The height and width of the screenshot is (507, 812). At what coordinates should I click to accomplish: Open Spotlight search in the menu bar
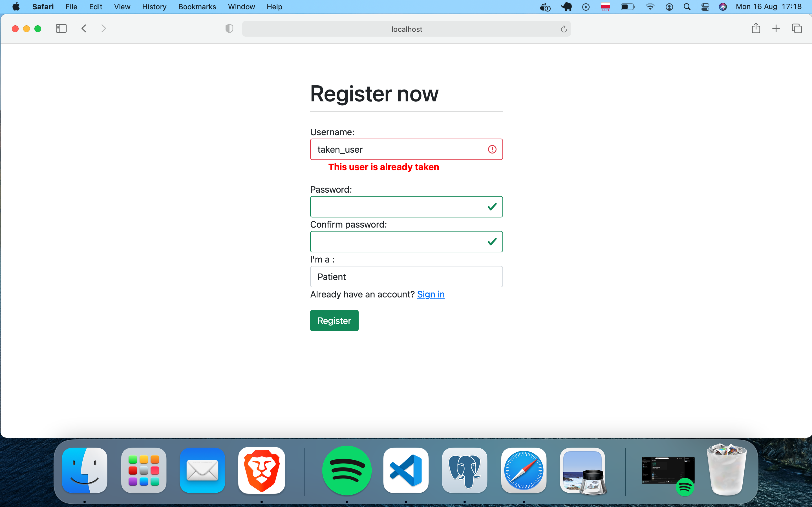click(687, 6)
